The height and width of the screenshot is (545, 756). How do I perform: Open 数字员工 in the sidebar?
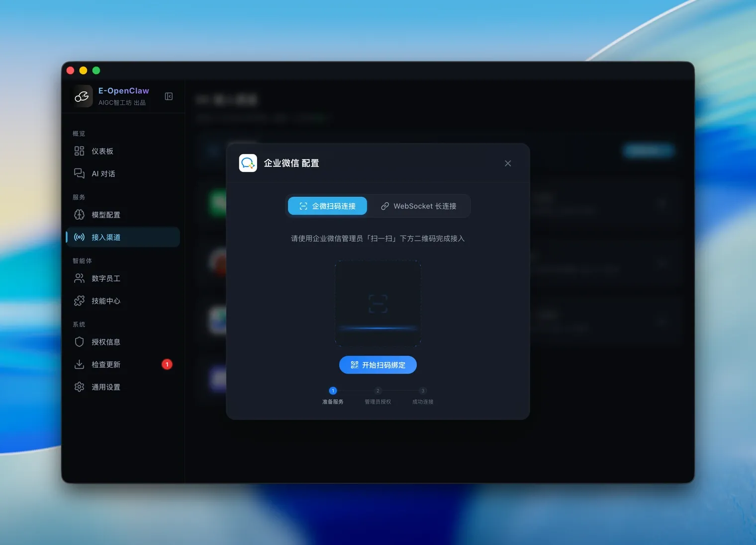point(123,279)
